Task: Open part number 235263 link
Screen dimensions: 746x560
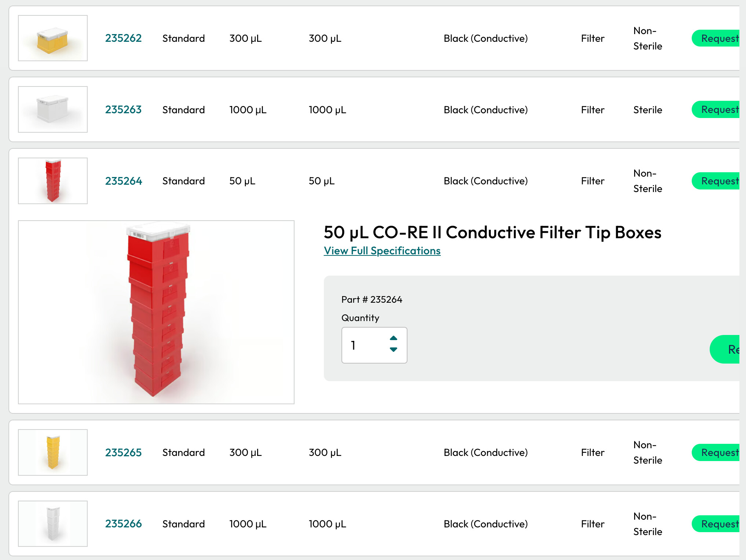Action: pyautogui.click(x=123, y=110)
